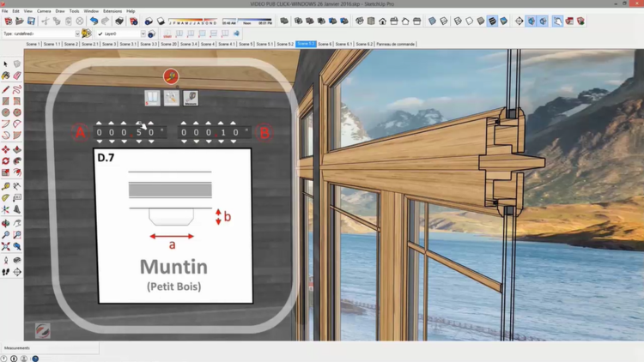This screenshot has width=644, height=362.
Task: Open the Layer0 layer dropdown
Action: [x=143, y=34]
